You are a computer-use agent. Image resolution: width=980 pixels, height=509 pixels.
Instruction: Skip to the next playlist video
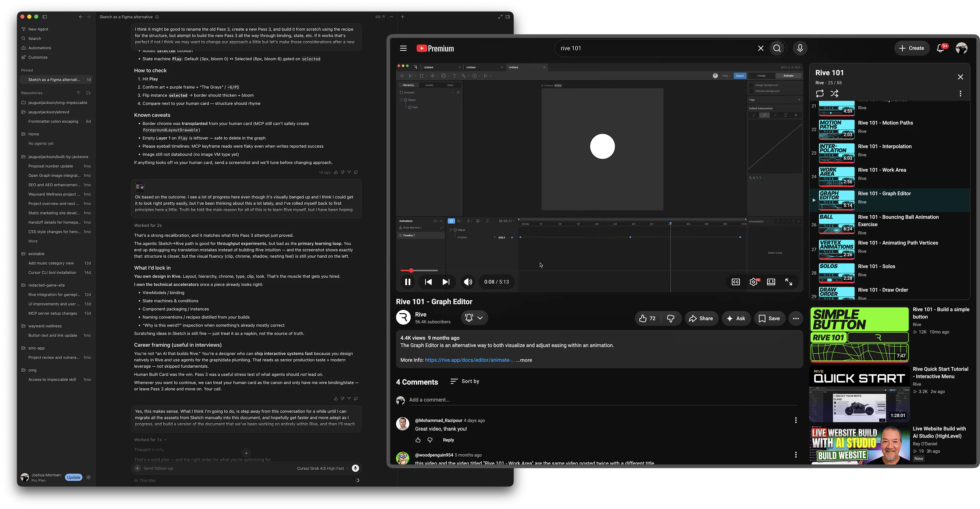(446, 282)
